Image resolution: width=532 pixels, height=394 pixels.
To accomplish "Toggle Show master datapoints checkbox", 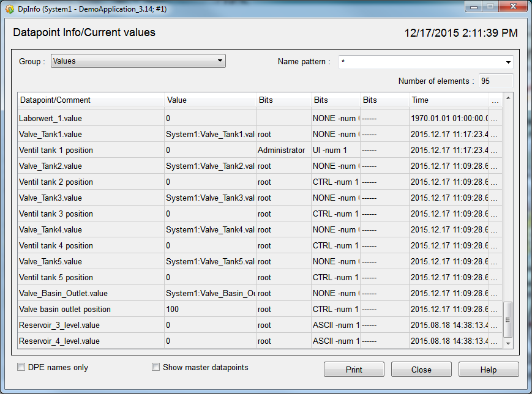I will pyautogui.click(x=156, y=368).
